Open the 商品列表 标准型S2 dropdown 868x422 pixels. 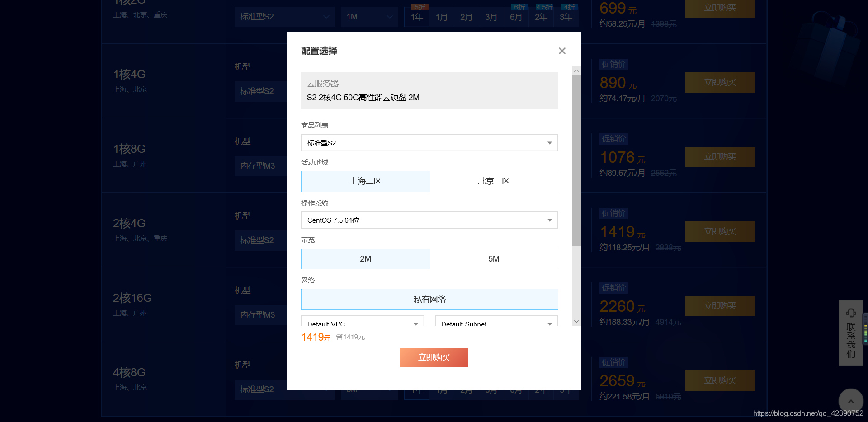point(429,143)
